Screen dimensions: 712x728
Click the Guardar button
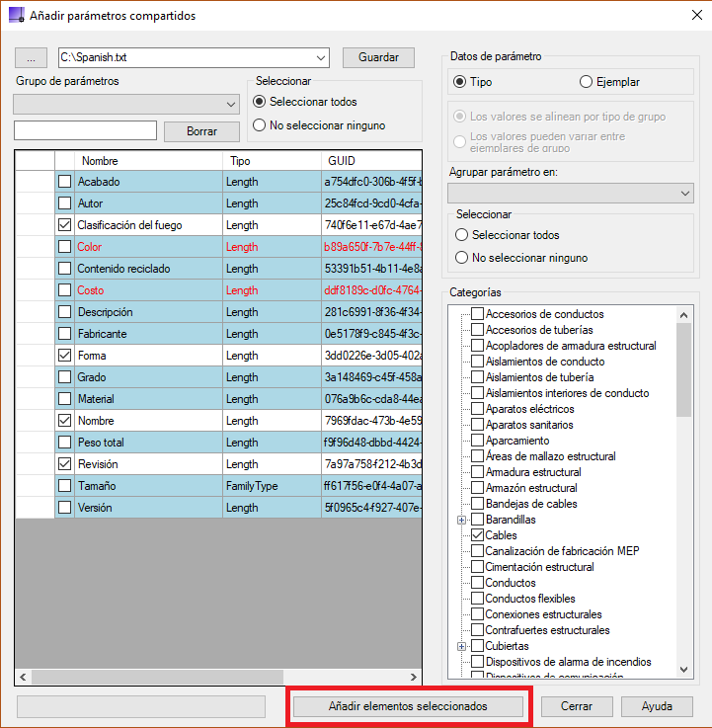pyautogui.click(x=378, y=57)
